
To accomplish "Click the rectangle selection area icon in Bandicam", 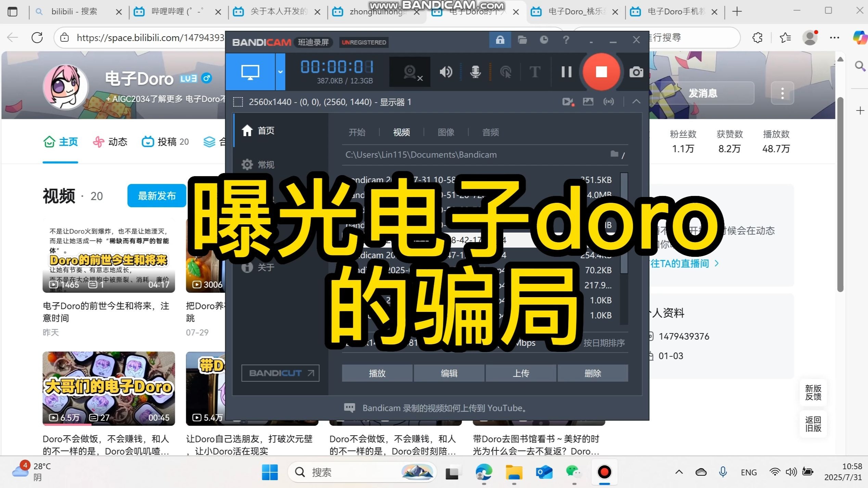I will click(238, 102).
